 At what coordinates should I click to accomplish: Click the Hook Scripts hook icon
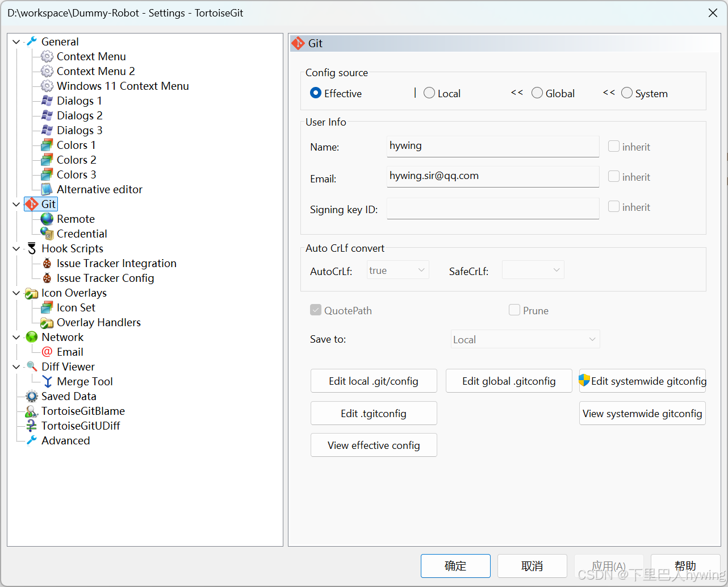tap(32, 248)
